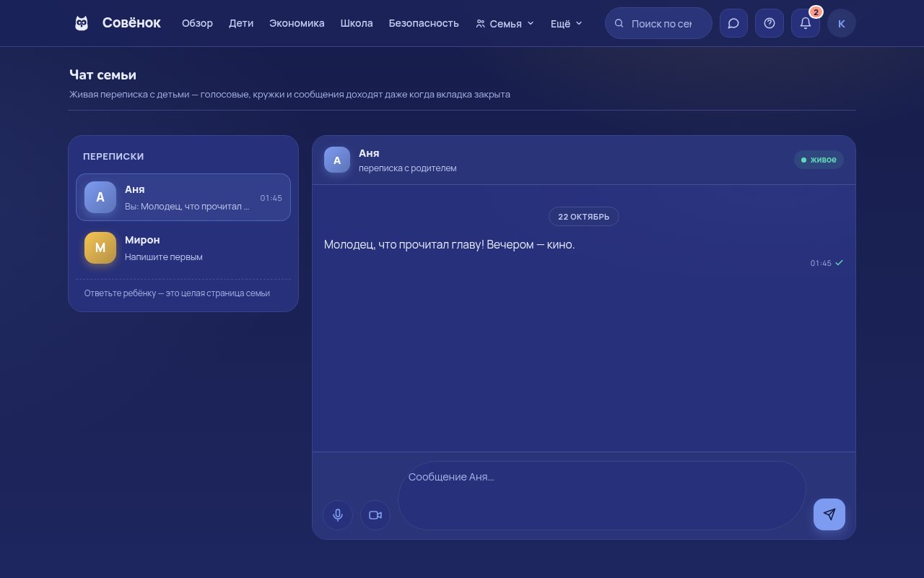Image resolution: width=924 pixels, height=578 pixels.
Task: Select the Мирон conversation name
Action: click(x=142, y=240)
